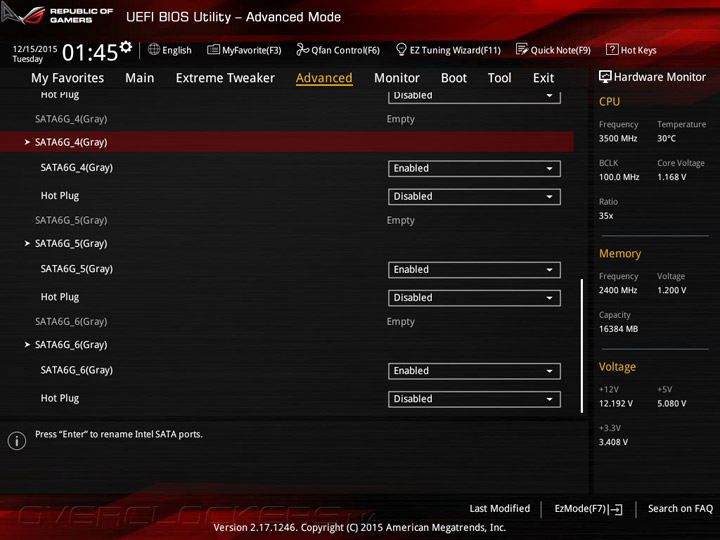Click the +3.3V reading 3.408 V
720x540 pixels.
613,442
